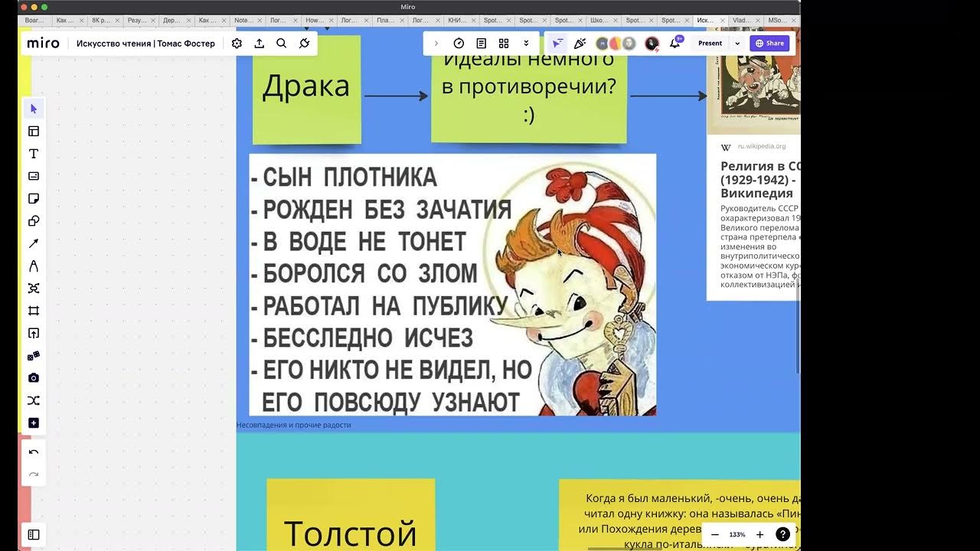The height and width of the screenshot is (551, 980).
Task: Expand collapsed toolbar with right chevron
Action: point(436,44)
